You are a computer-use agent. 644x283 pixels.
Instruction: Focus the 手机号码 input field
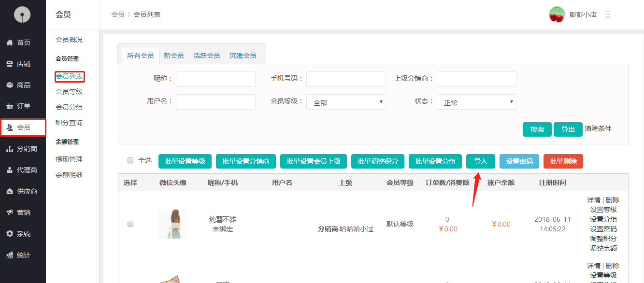click(346, 79)
